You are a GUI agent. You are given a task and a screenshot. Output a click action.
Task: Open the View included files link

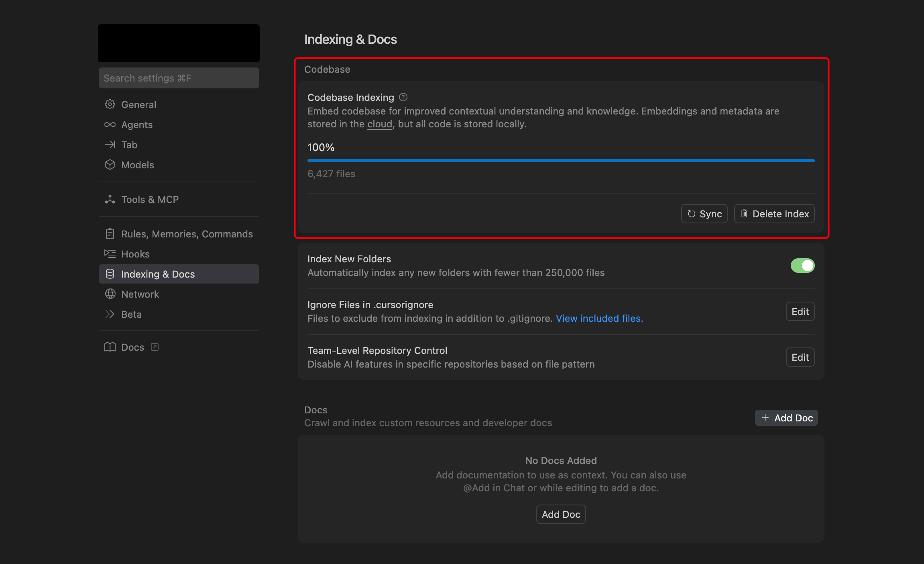[599, 318]
